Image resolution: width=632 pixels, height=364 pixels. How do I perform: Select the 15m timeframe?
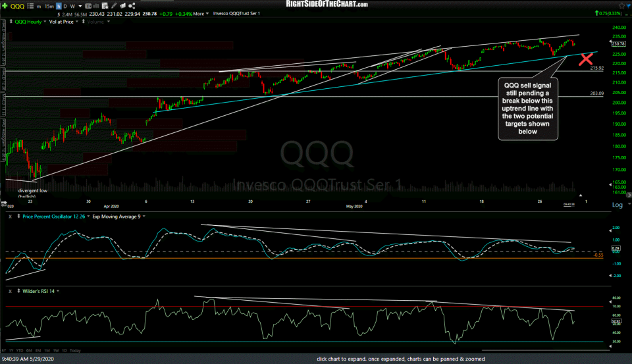(x=49, y=6)
